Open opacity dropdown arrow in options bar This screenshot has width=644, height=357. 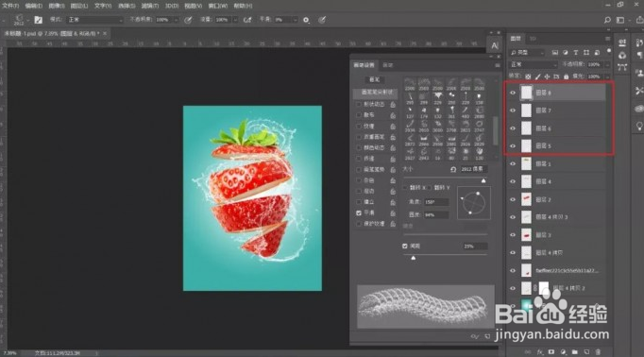coord(177,20)
